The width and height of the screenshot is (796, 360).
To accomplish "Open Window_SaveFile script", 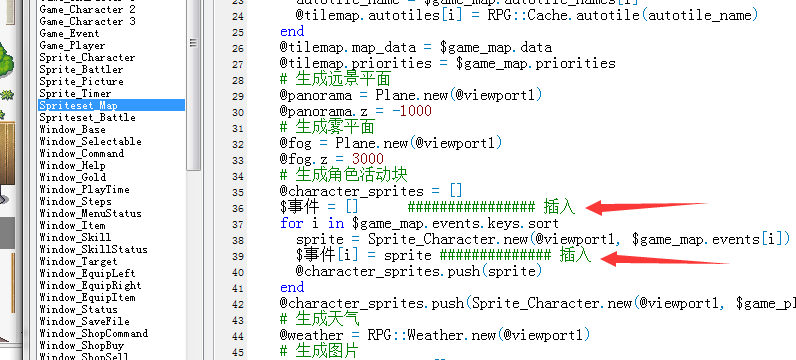I will click(x=84, y=321).
